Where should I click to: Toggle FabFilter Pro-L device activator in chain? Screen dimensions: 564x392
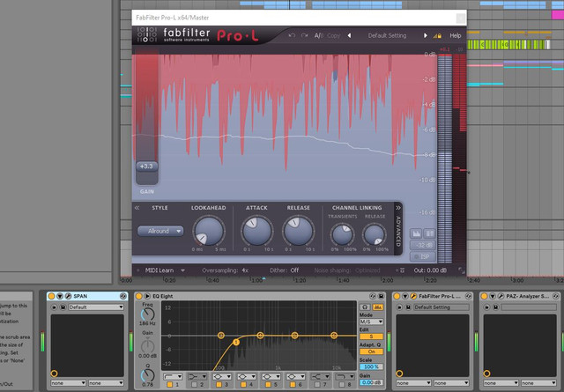coord(397,296)
